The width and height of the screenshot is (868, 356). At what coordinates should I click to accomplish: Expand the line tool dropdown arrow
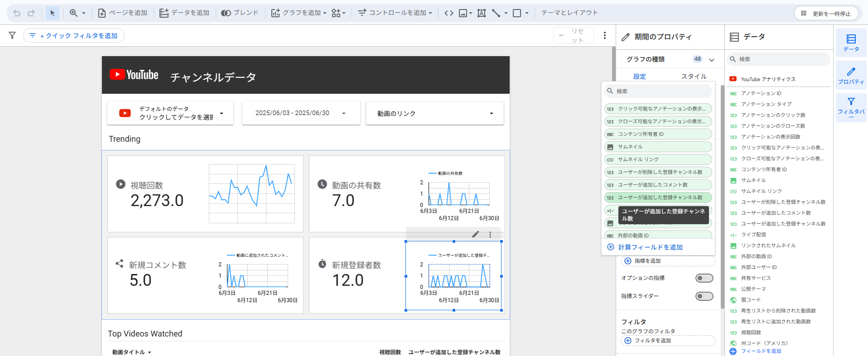[506, 13]
